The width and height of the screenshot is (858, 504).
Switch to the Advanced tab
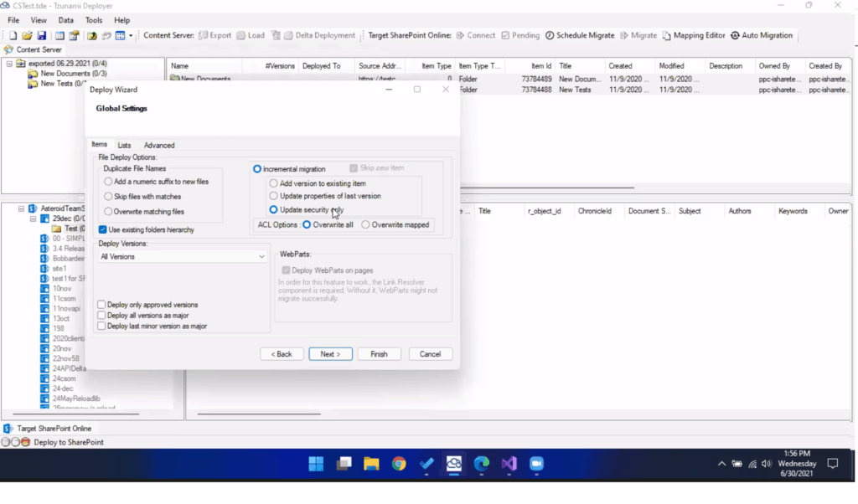(159, 146)
